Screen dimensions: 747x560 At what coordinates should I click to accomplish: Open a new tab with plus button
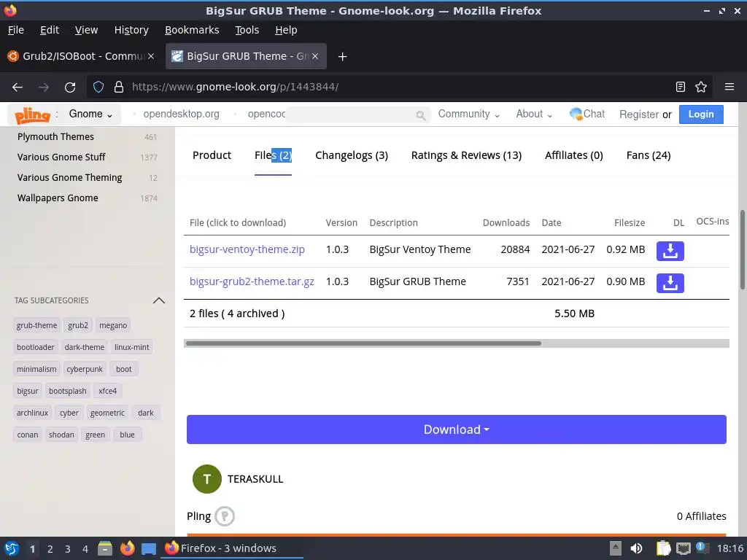(342, 57)
